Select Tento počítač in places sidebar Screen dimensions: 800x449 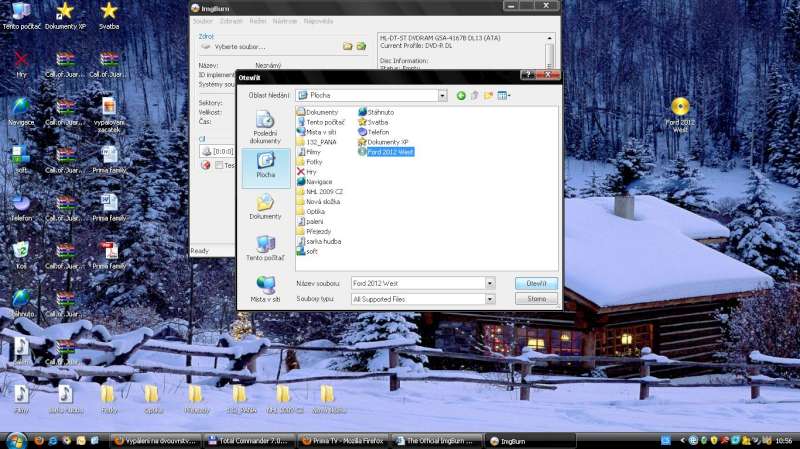pos(265,247)
